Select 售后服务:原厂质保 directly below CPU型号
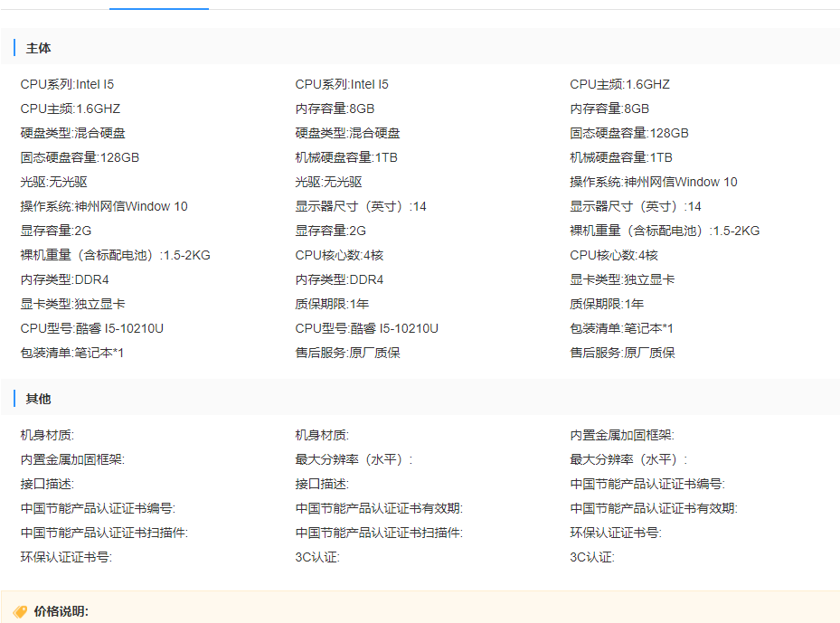The image size is (840, 623). 348,353
